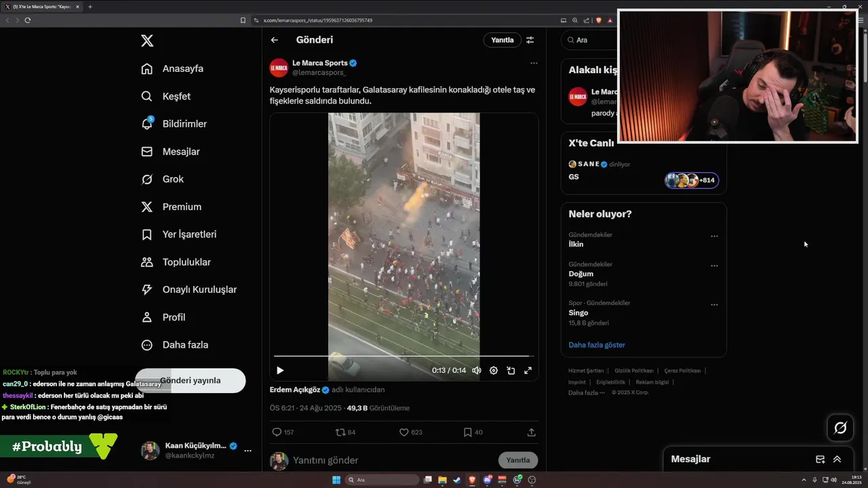Bookmark page icon in address bar
The image size is (868, 488).
pos(243,20)
